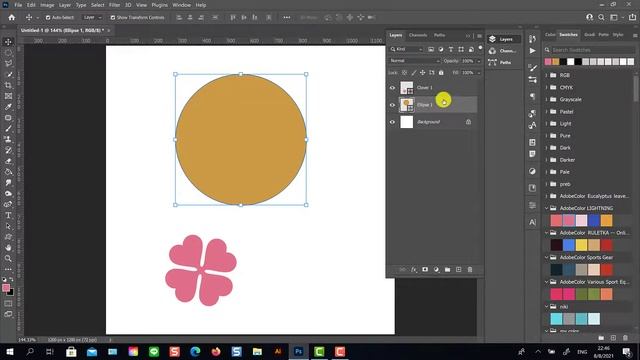Click the new adjustment layer half-circle icon
The height and width of the screenshot is (360, 640).
click(436, 270)
